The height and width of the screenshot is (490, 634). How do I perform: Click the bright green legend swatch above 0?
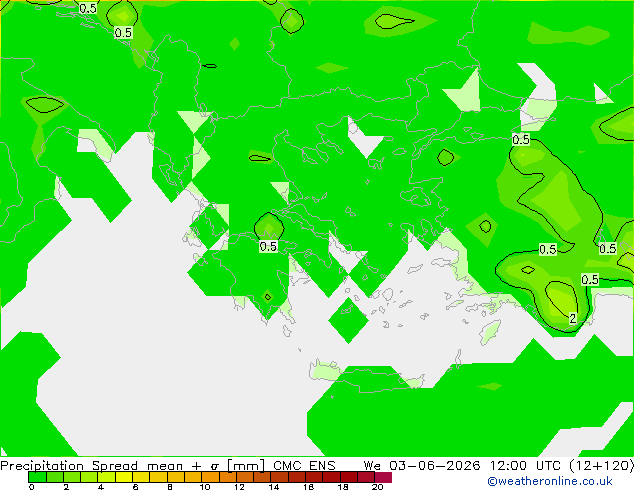[37, 477]
